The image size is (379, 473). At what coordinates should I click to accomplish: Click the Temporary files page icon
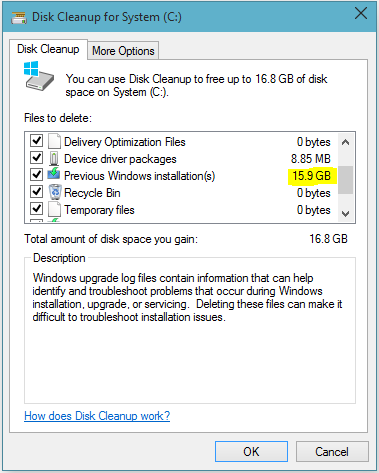(x=54, y=209)
